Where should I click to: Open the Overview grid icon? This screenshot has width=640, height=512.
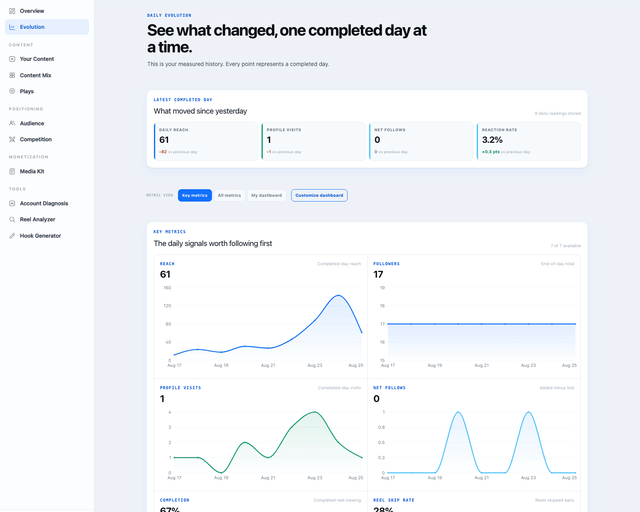[x=12, y=11]
